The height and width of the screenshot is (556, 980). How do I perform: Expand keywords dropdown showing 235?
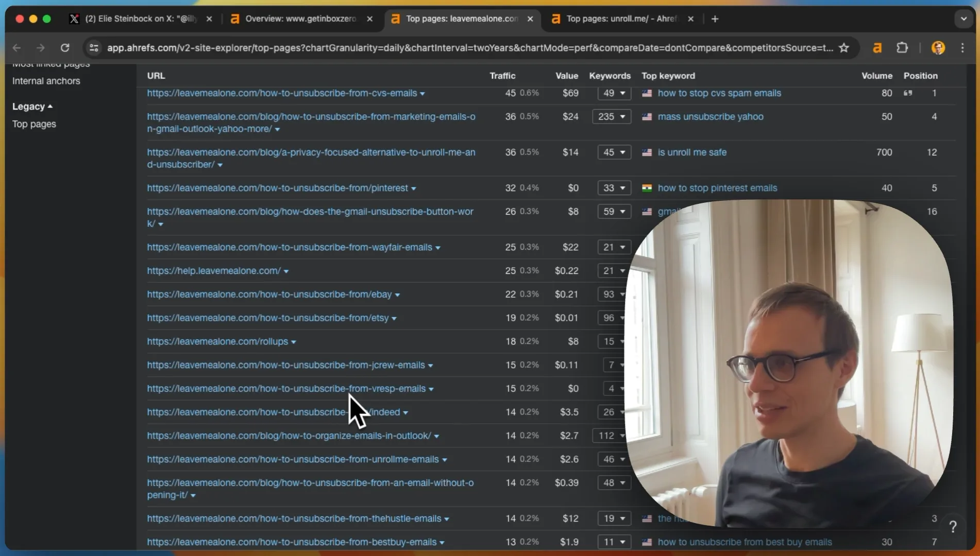[612, 117]
